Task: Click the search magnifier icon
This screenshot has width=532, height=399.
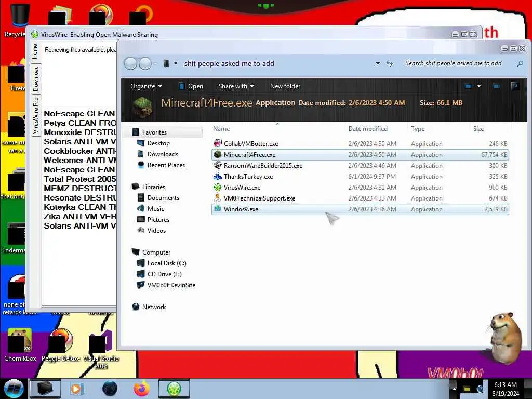Action: (520, 63)
